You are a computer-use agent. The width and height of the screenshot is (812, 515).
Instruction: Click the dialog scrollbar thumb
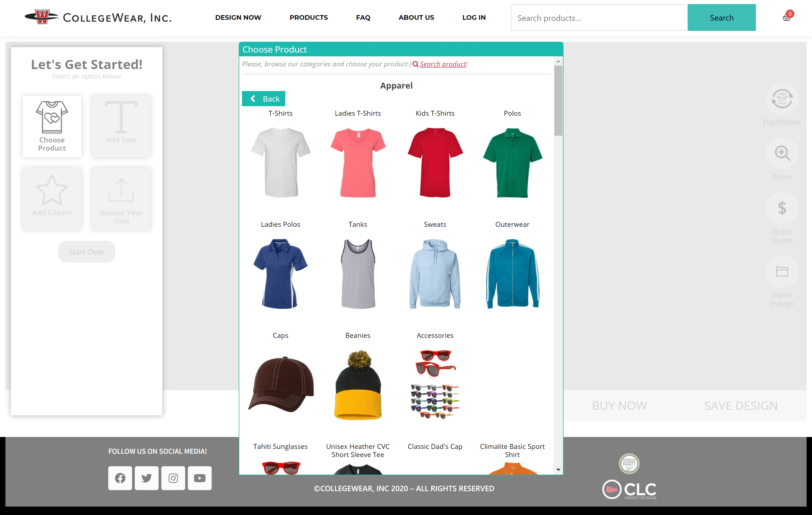coord(558,101)
